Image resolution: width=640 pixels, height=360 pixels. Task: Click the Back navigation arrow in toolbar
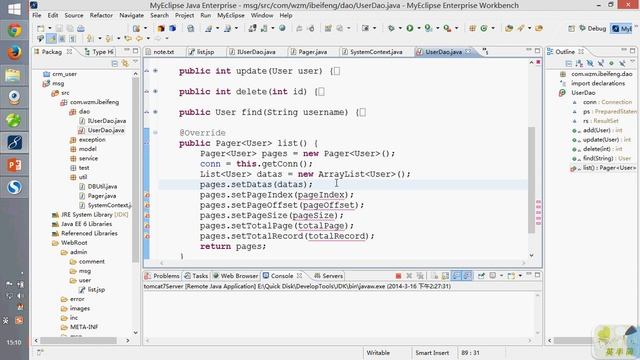pyautogui.click(x=139, y=38)
